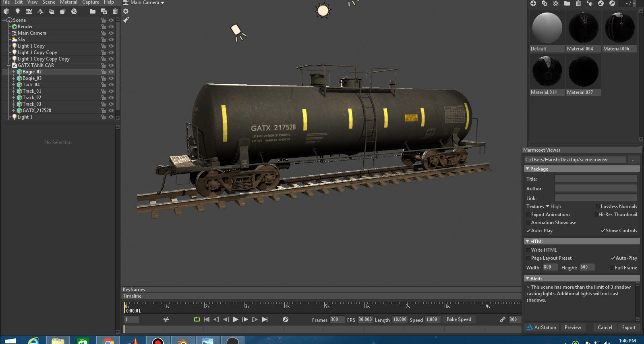
Task: Add a shadow catcher object from scene toolbar
Action: [40, 11]
